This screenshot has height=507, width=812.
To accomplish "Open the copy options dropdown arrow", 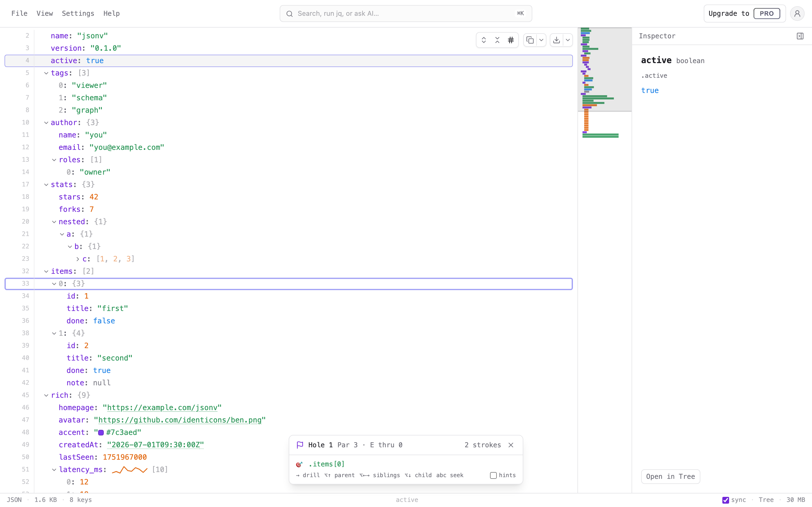I will point(541,40).
